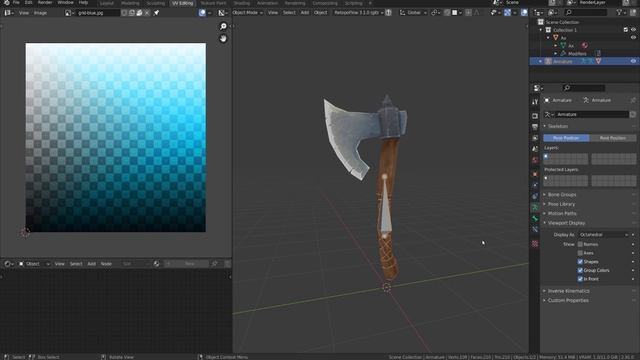Click the outliner filter funnel icon
Screen dimensions: 640x360
620,13
